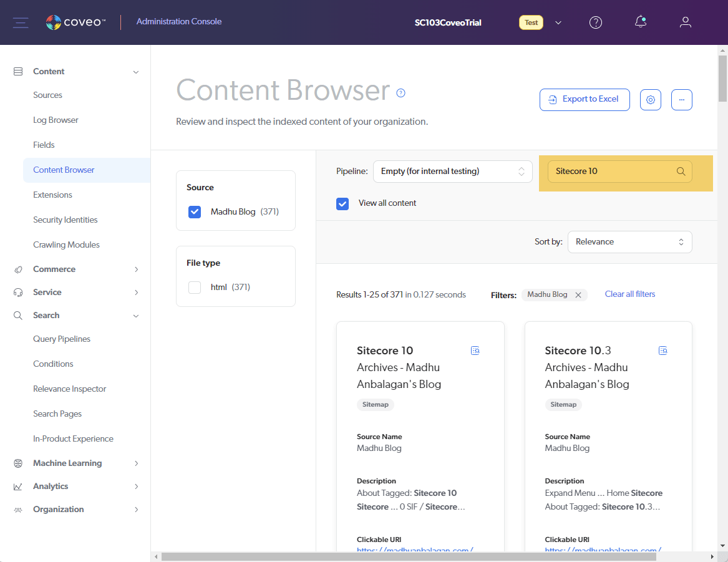The image size is (728, 562).
Task: Open Query Pipelines in the sidebar
Action: pyautogui.click(x=62, y=339)
